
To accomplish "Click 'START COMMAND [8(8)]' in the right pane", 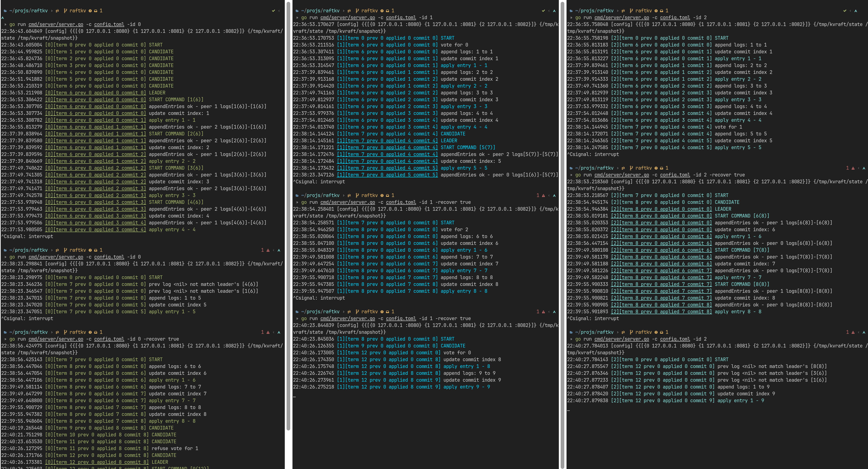I will pyautogui.click(x=742, y=284).
